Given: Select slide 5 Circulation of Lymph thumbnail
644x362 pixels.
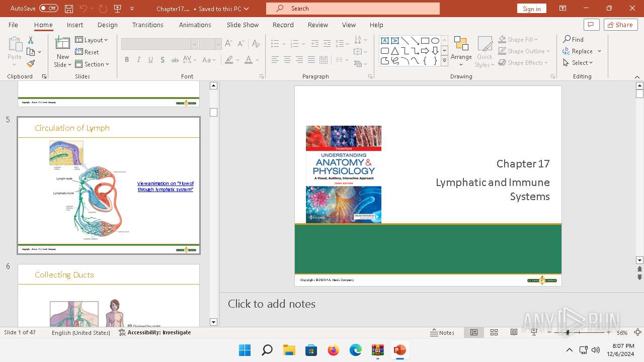Looking at the screenshot, I should coord(109,186).
